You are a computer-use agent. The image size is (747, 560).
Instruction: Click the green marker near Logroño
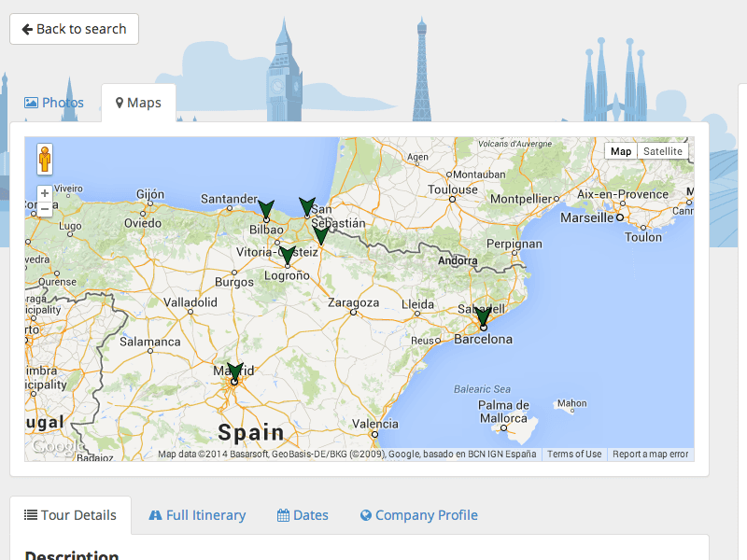288,255
